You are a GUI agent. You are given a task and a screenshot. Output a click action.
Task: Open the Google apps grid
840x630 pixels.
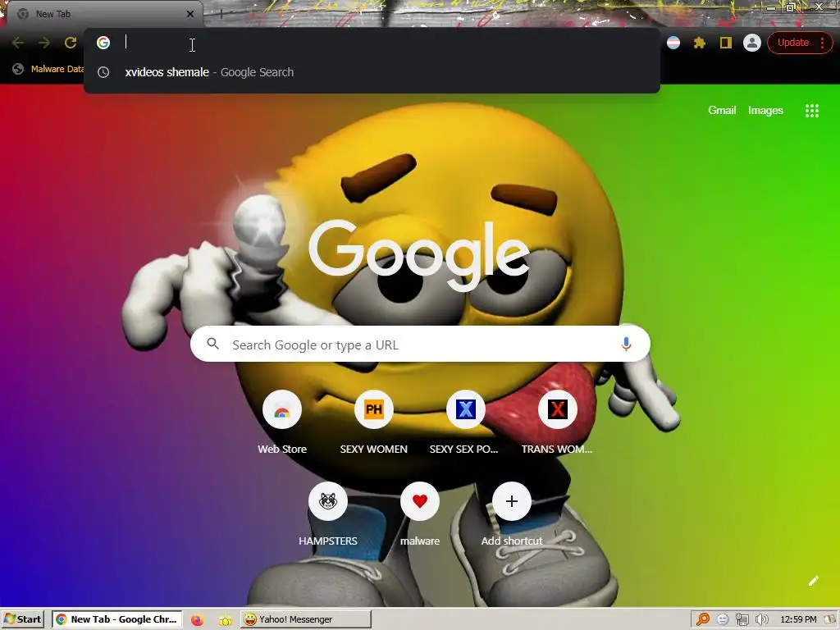click(811, 111)
